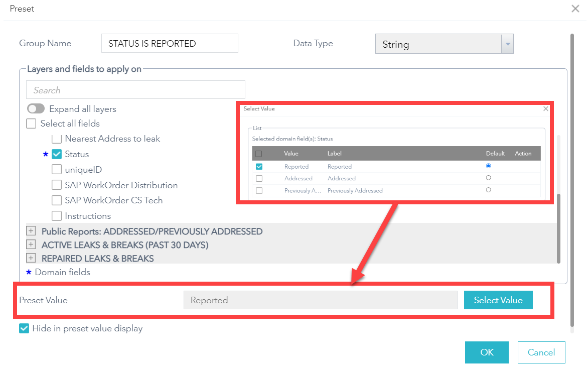This screenshot has width=588, height=367.
Task: Uncheck the Status field checkbox
Action: tap(57, 154)
